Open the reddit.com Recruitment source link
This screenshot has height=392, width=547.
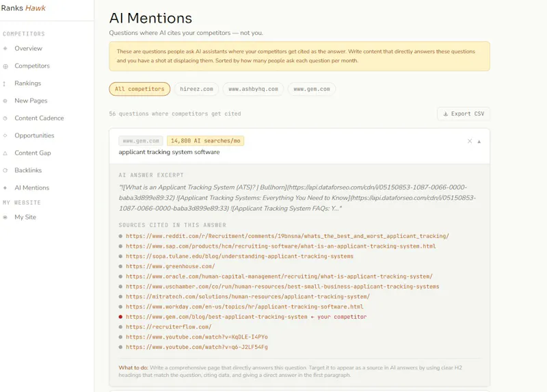tap(287, 236)
